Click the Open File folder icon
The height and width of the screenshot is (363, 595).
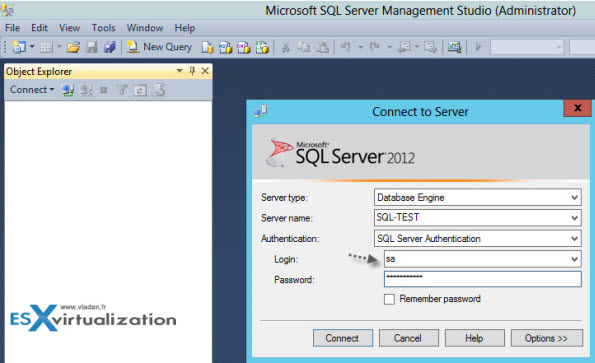click(73, 47)
